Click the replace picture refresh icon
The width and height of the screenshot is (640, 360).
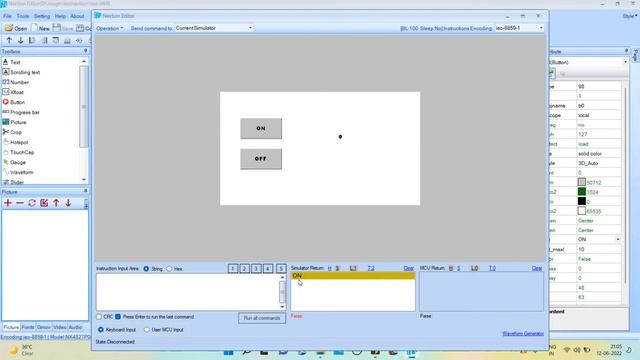[32, 203]
